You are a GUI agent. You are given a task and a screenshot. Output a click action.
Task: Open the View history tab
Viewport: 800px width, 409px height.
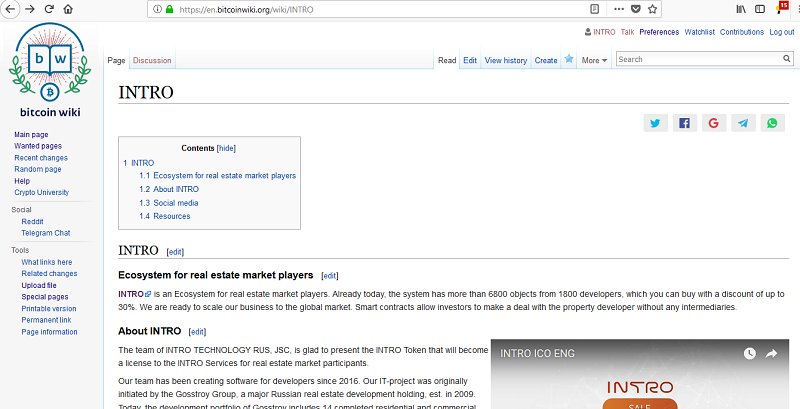(506, 60)
